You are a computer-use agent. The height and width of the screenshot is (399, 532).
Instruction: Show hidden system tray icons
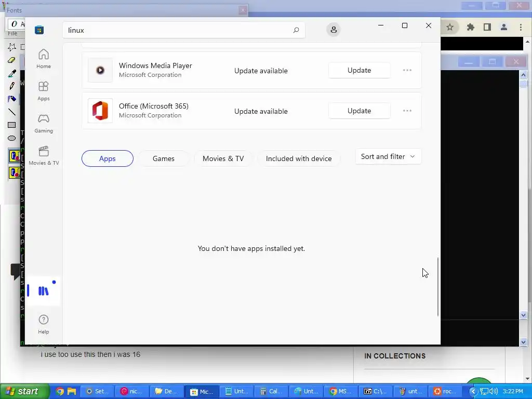point(473,391)
